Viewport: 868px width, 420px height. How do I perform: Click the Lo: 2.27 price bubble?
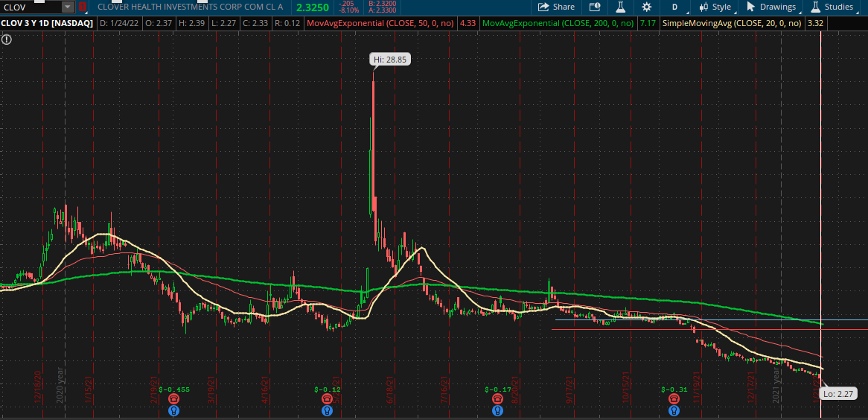click(839, 394)
